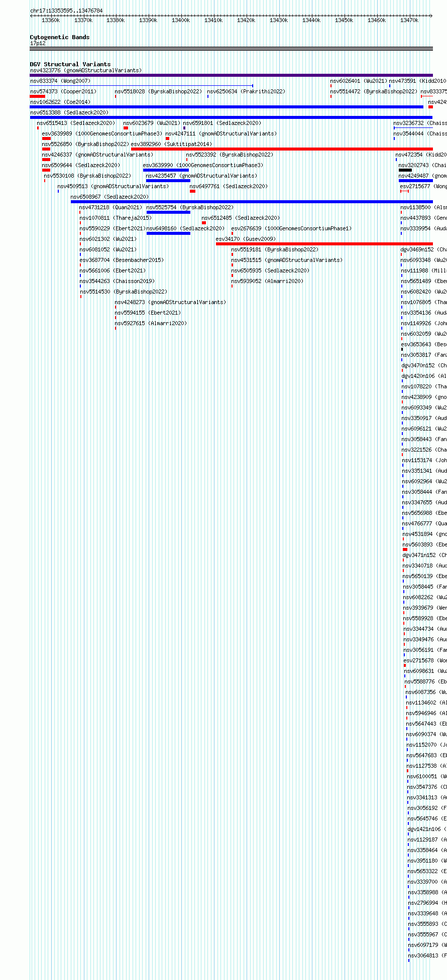
Task: Select variant nsv4248273 (gnomADStructuralVariants)
Action: click(171, 302)
